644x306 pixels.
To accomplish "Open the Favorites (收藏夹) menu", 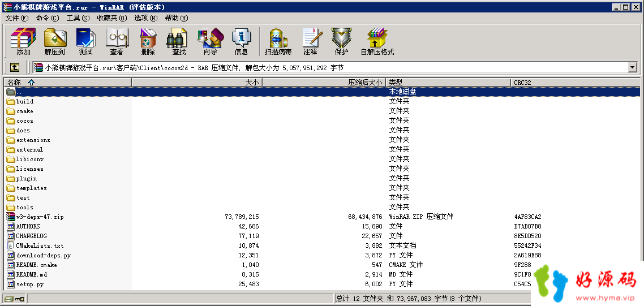I will [x=112, y=18].
